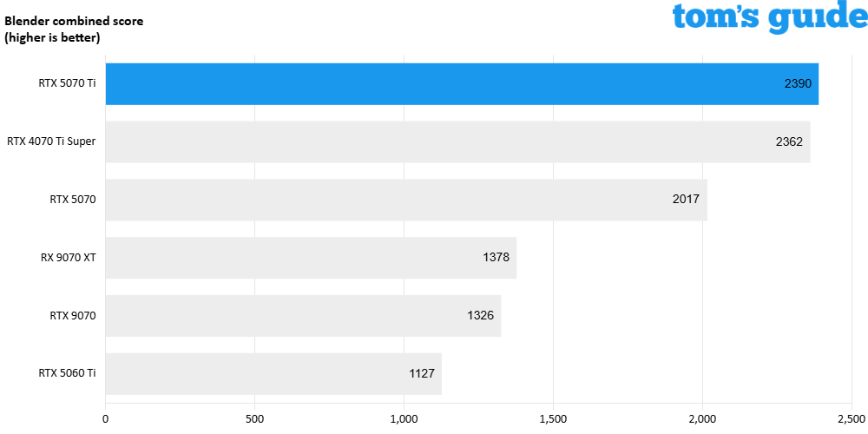
Task: Click the Blender combined score title
Action: (74, 21)
